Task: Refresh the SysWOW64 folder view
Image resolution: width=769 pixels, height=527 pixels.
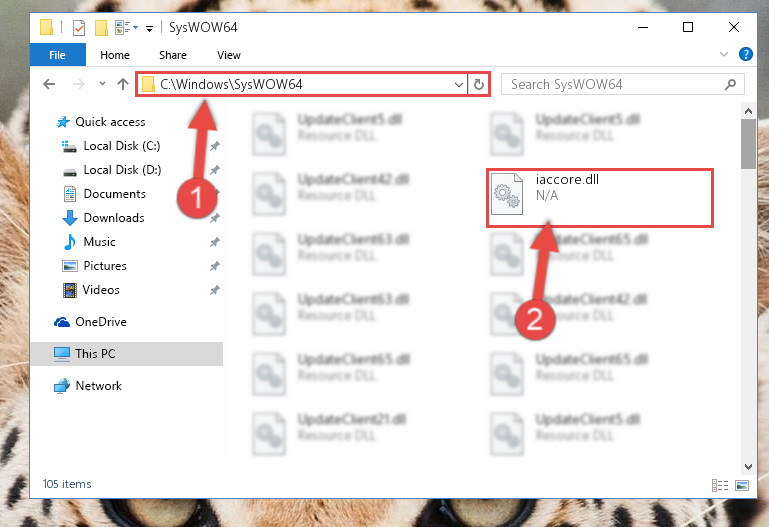Action: click(479, 84)
